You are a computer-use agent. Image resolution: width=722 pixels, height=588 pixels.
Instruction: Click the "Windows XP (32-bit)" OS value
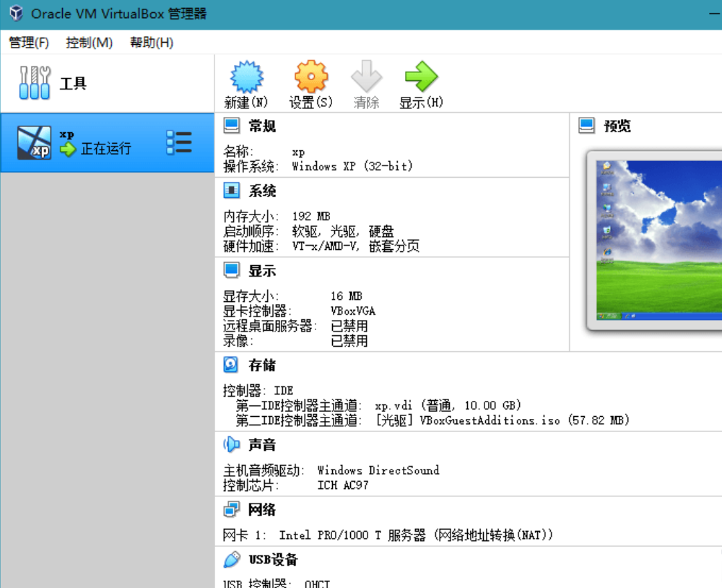[352, 166]
